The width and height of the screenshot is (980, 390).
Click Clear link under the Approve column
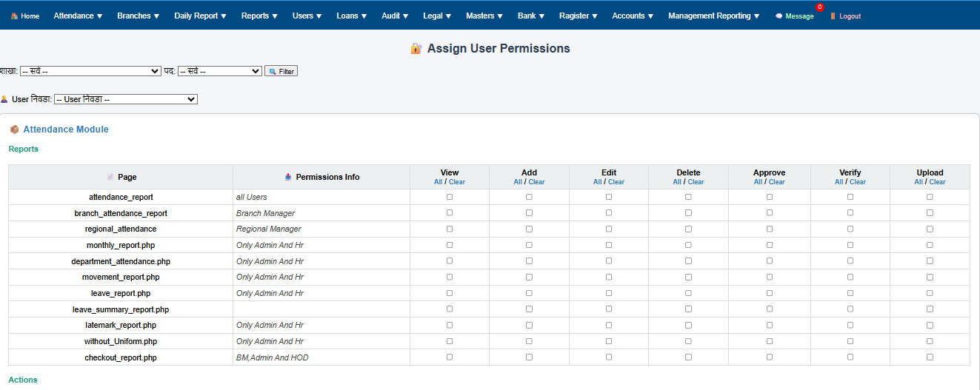[776, 182]
